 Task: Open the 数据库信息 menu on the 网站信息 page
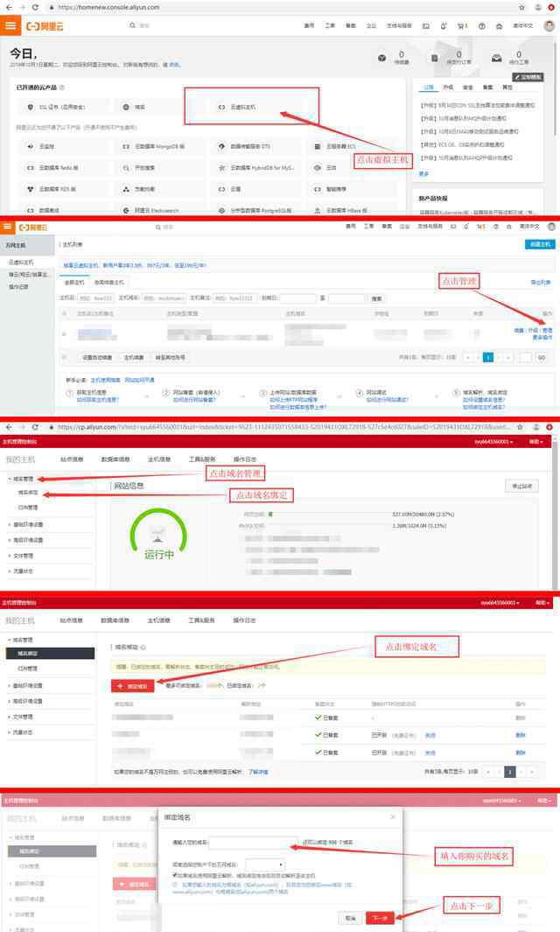[x=115, y=459]
